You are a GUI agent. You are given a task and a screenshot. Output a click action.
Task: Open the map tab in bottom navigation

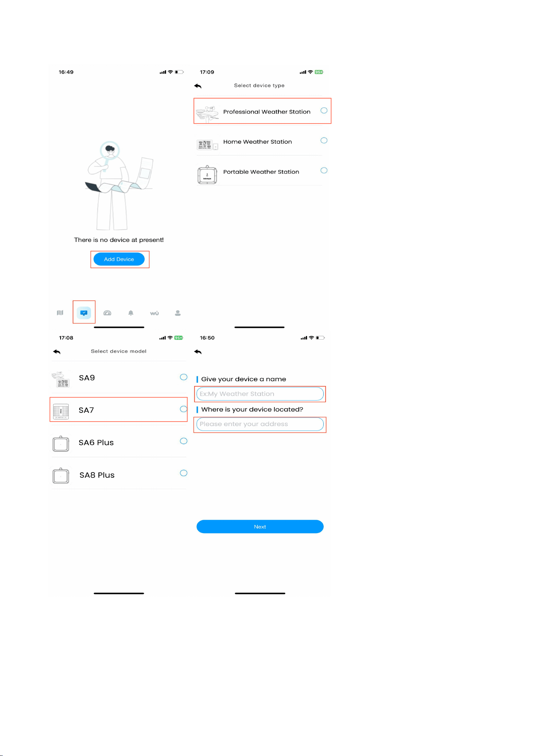click(x=60, y=313)
